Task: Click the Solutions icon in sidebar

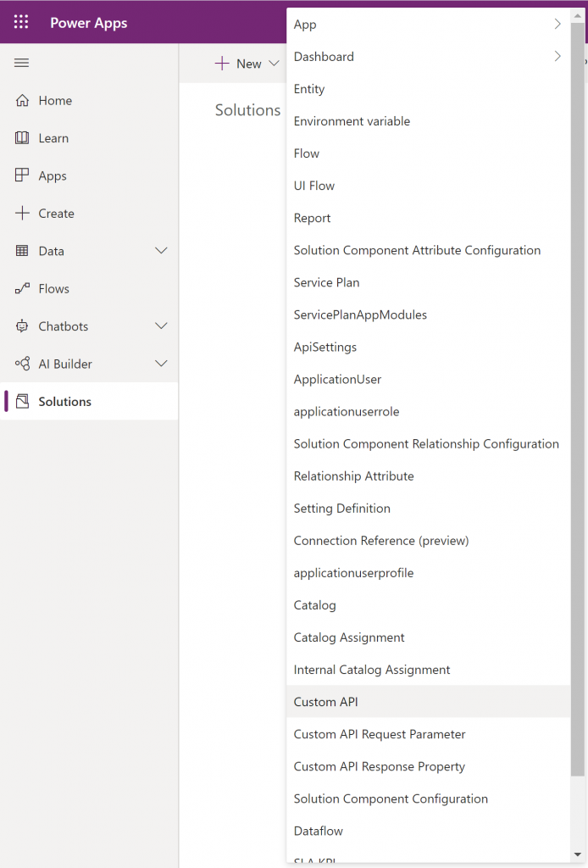Action: [x=22, y=402]
